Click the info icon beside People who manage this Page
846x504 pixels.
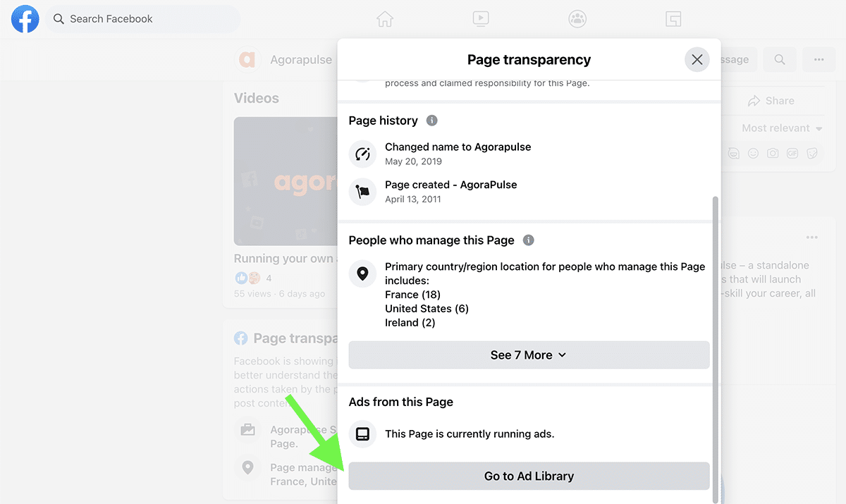(x=529, y=240)
